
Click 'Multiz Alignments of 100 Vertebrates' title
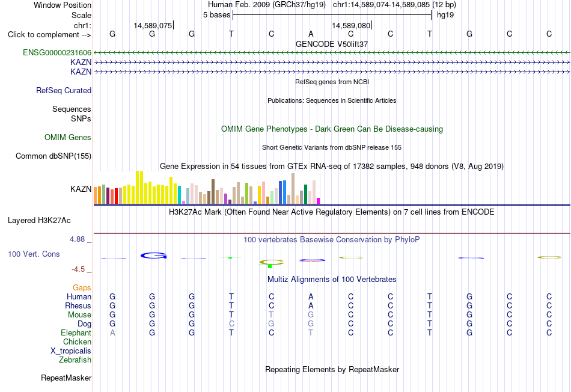(332, 280)
